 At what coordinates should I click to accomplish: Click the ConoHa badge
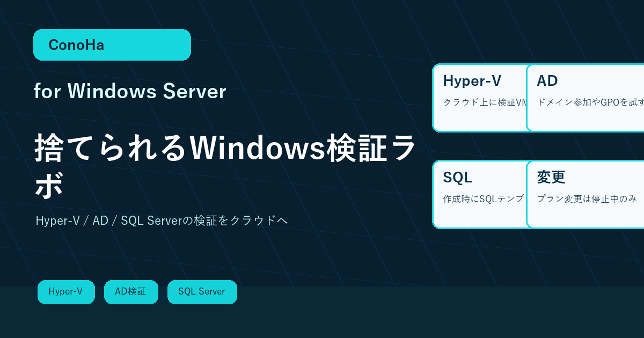tap(112, 45)
